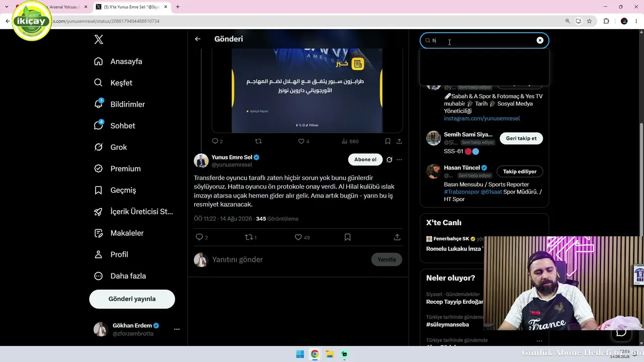Open Bildirimler notifications
This screenshot has width=644, height=362.
(119, 104)
